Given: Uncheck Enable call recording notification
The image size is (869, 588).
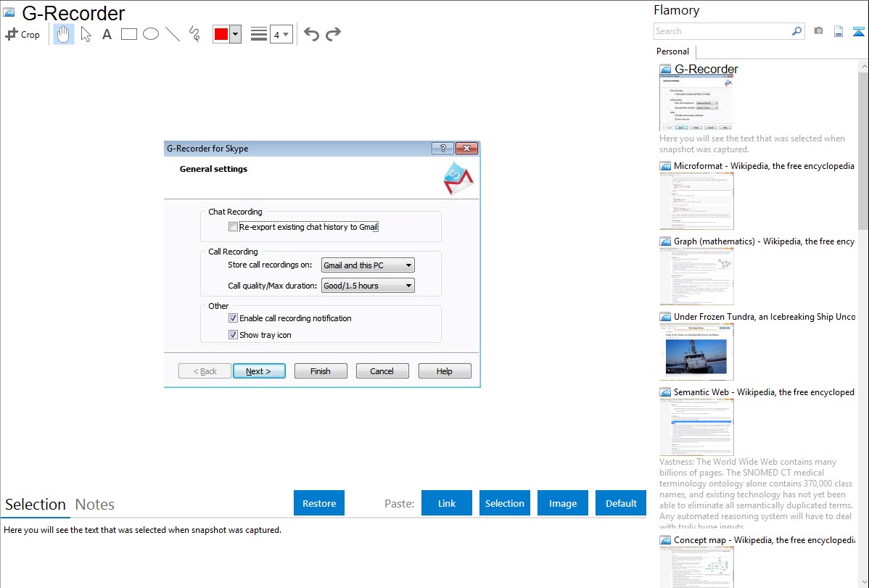Looking at the screenshot, I should (234, 318).
